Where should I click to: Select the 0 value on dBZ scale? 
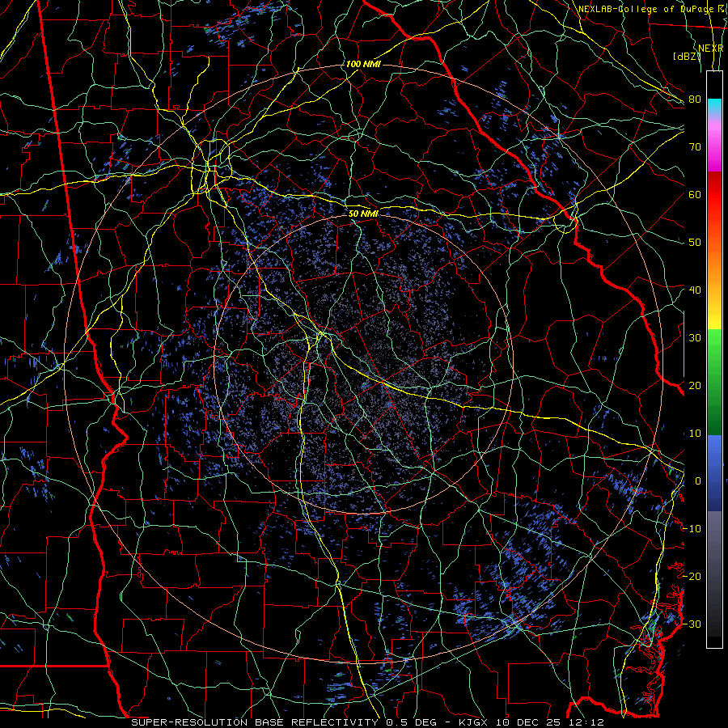click(x=698, y=481)
